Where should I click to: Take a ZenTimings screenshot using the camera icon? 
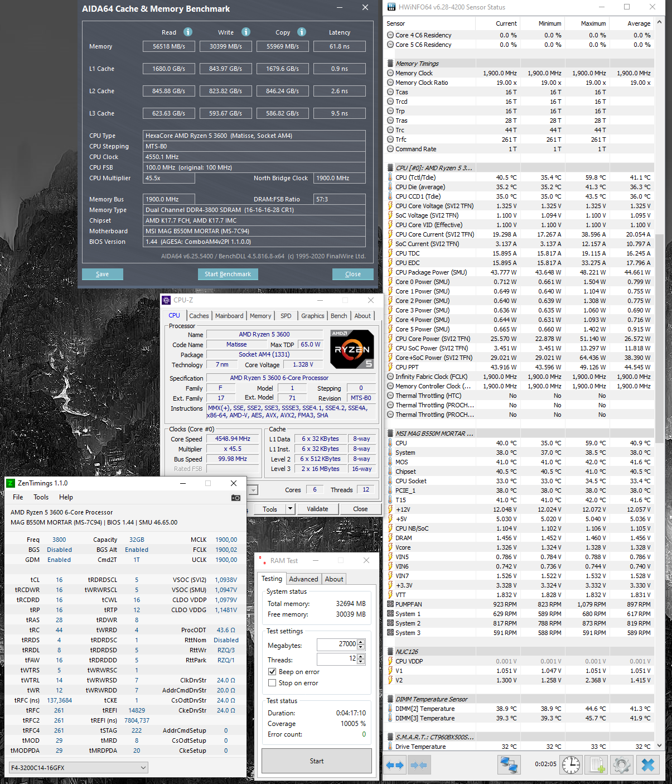(x=236, y=497)
